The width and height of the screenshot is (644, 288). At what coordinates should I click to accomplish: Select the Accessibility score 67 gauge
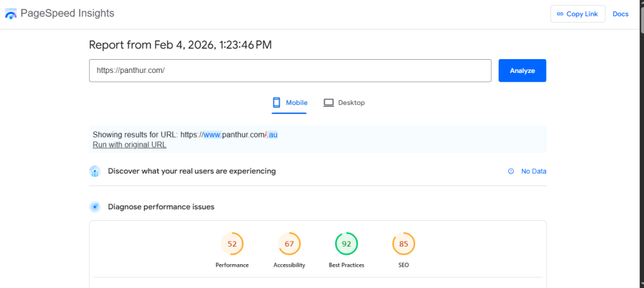289,244
